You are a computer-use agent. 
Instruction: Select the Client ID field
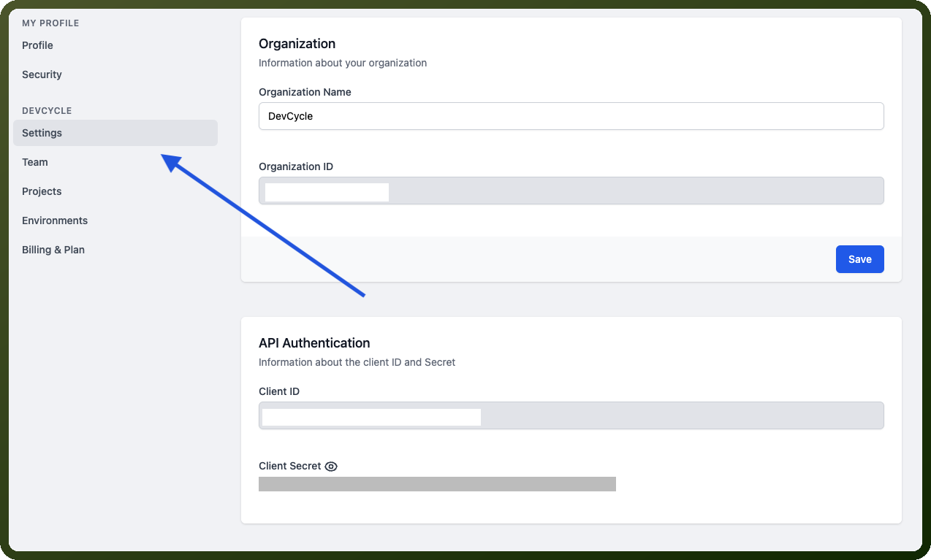(x=571, y=415)
